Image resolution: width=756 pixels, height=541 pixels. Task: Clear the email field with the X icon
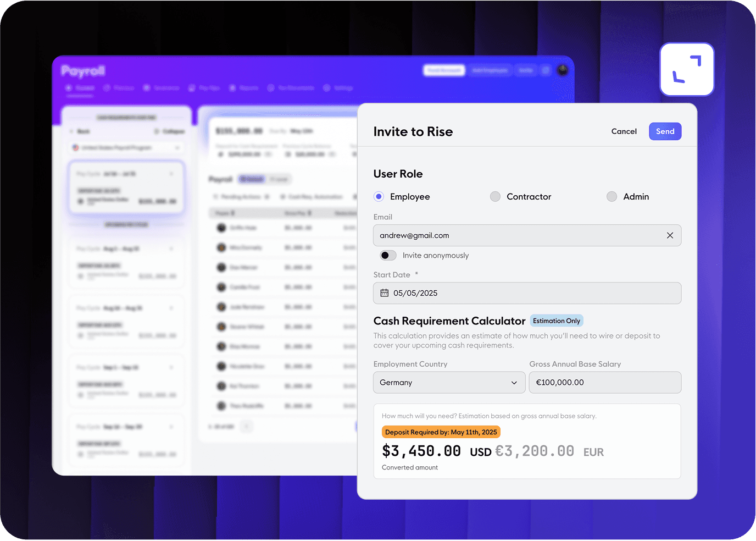670,235
